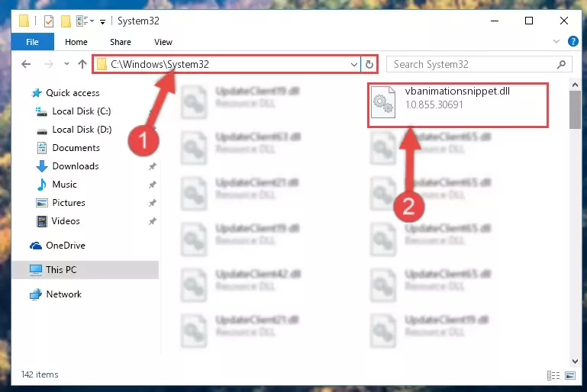Click the New folder icon in title bar

click(x=66, y=21)
